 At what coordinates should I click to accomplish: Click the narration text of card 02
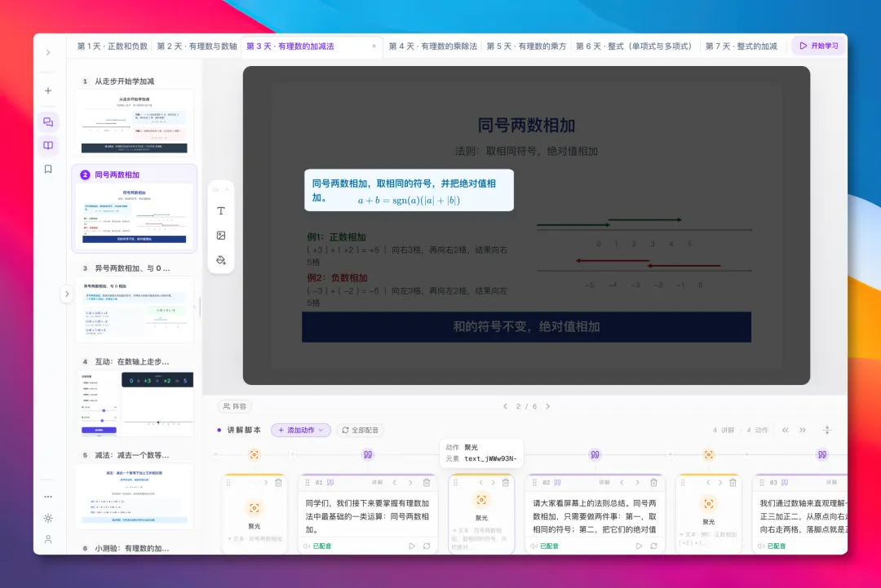tap(595, 516)
